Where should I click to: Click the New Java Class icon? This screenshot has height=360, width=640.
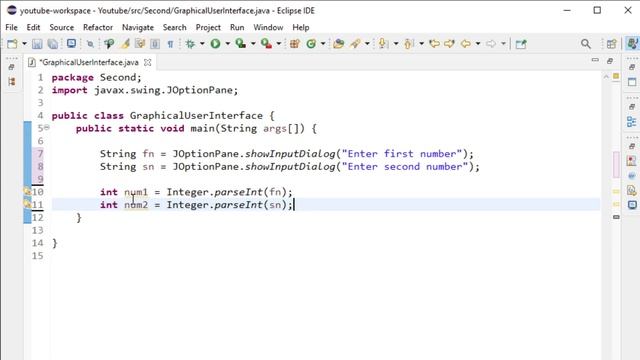coord(311,44)
